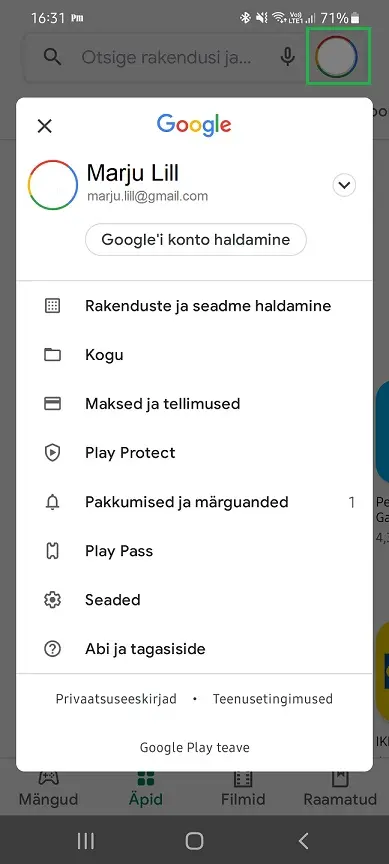Open the Play Protect shield icon
Screen dimensions: 389x864
[52, 453]
